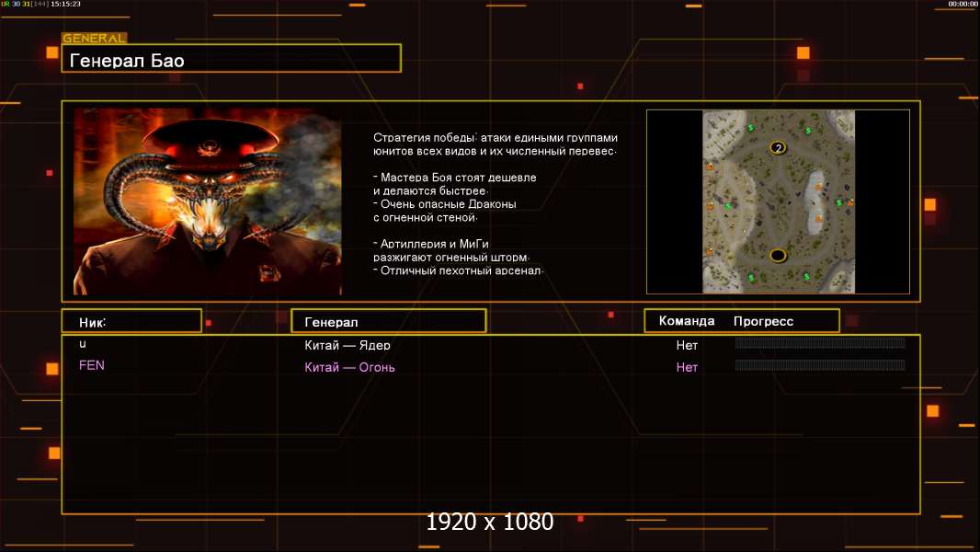Click the "Команда" column header

point(686,321)
